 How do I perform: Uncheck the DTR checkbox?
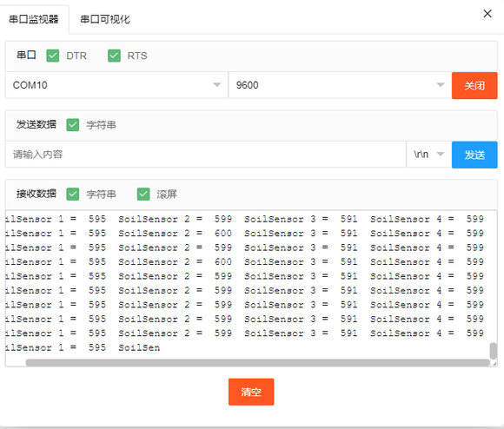coord(53,56)
